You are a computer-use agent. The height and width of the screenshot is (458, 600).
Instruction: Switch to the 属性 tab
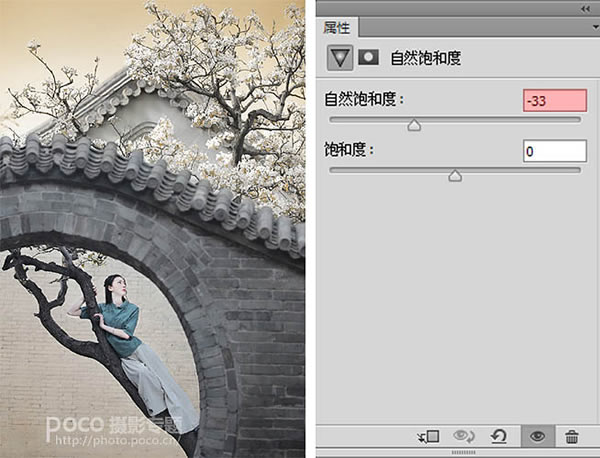(337, 28)
